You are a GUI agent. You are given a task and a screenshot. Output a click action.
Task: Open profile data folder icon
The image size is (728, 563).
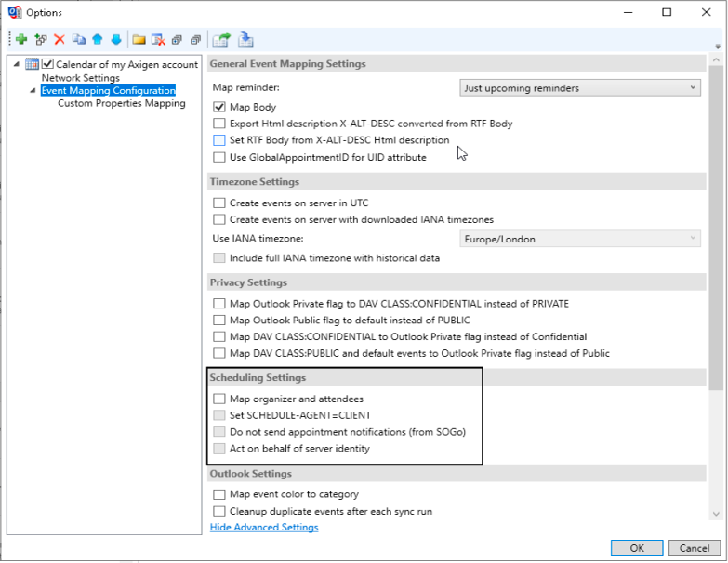pos(139,39)
